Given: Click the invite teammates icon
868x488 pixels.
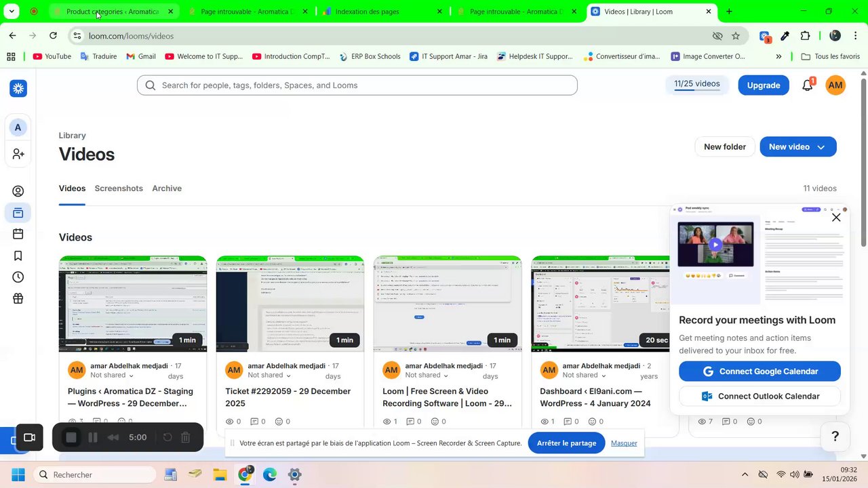Looking at the screenshot, I should tap(18, 155).
